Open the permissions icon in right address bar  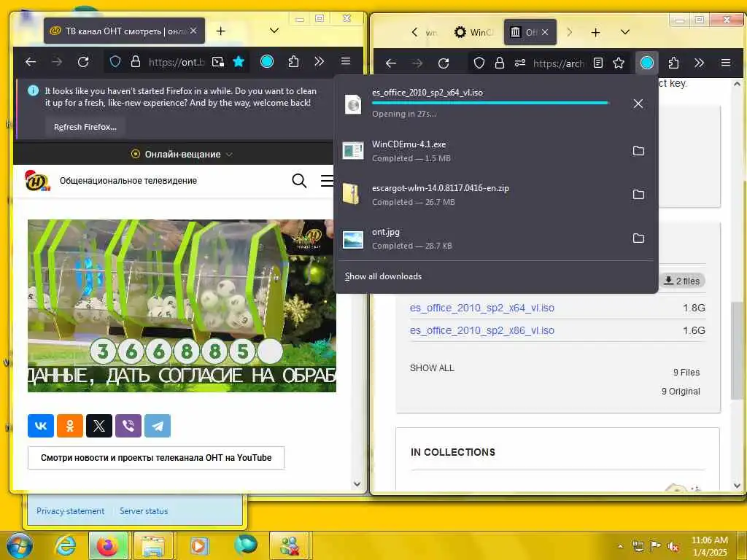[x=519, y=63]
